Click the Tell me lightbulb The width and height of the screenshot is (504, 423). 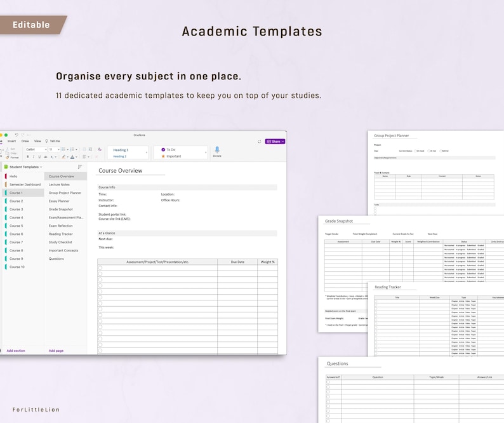click(x=46, y=141)
